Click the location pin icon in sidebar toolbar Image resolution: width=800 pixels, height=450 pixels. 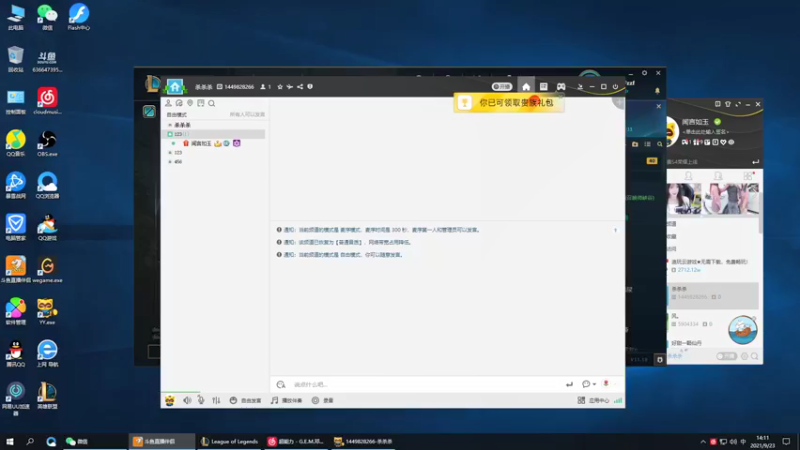tap(190, 103)
